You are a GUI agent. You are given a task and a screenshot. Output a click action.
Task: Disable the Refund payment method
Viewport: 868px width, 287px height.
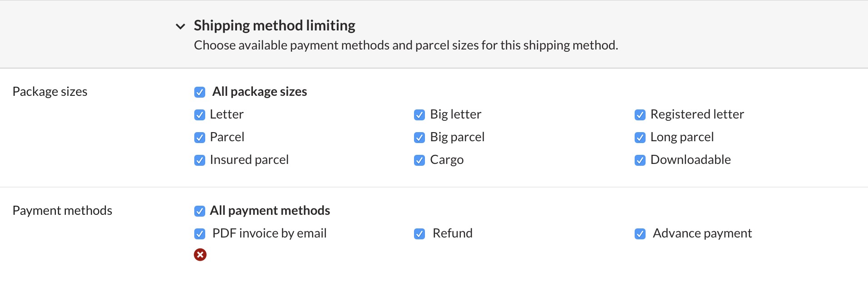coord(419,234)
